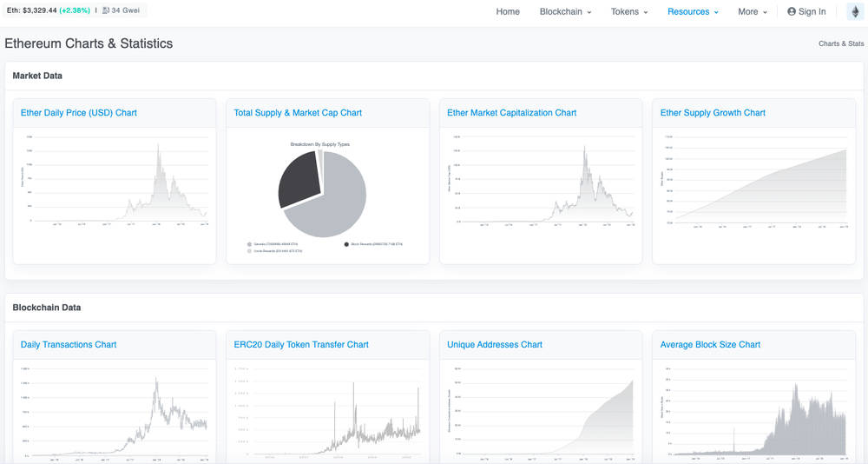Select the thin Uncle Rewards pie sliver
The image size is (868, 464).
(x=319, y=161)
